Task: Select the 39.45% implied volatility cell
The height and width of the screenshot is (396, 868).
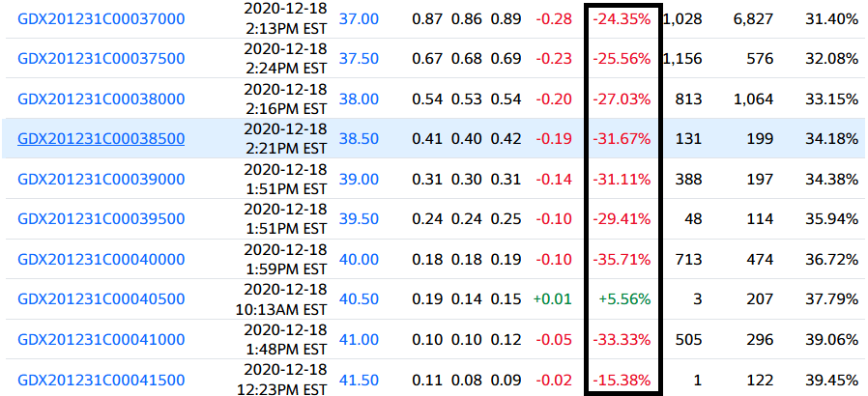Action: point(831,380)
